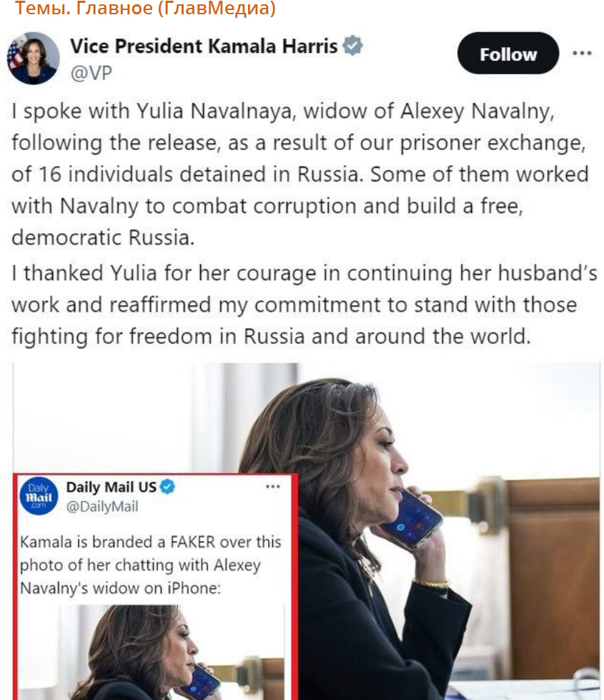Screen dimensions: 604x700
Task: Click verified badge beside Kamala Harris name
Action: [352, 46]
